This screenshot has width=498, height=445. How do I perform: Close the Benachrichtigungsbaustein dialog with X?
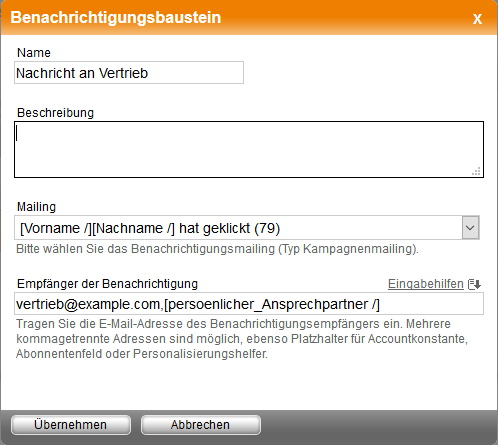477,19
